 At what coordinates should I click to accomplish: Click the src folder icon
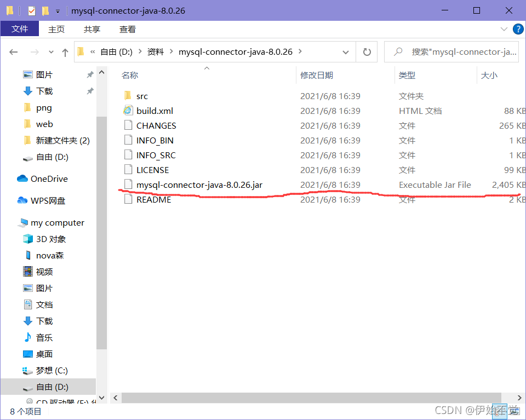128,96
